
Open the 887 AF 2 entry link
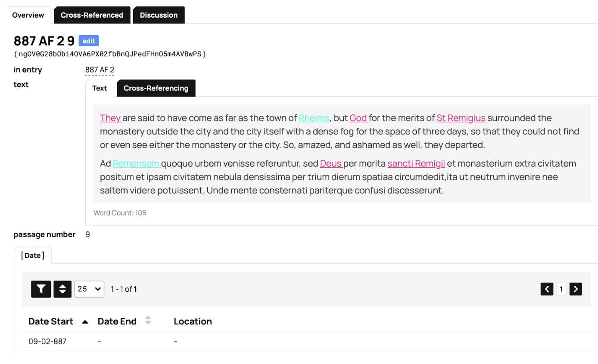[100, 70]
